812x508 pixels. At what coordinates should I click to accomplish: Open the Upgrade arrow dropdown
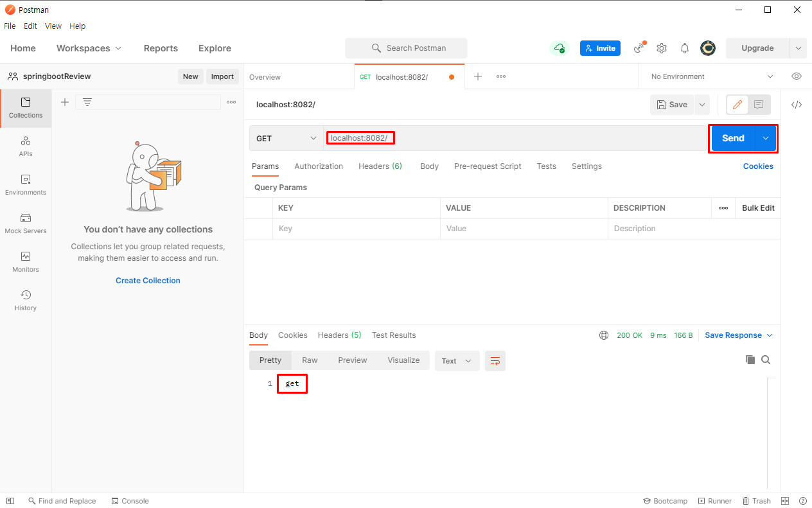coord(798,48)
